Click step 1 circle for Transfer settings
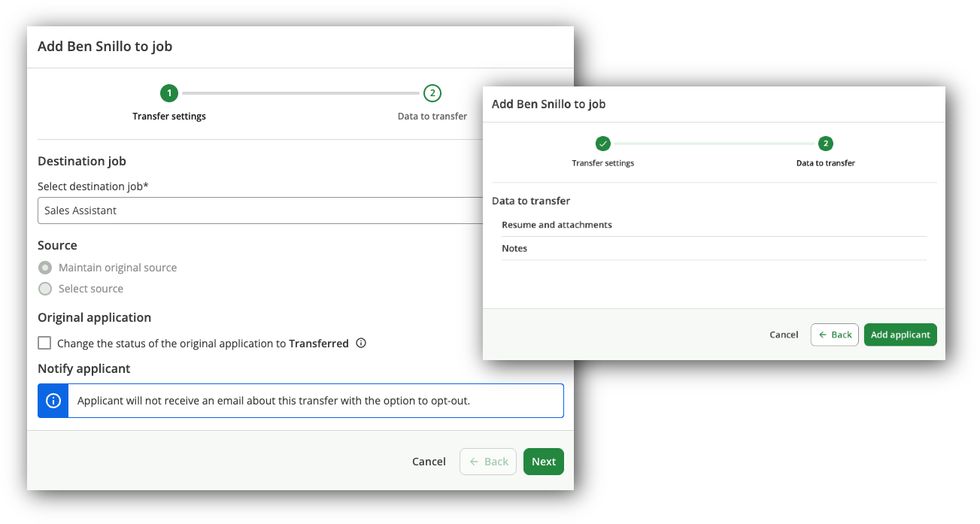Viewport: 980px width, 524px height. 169,93
